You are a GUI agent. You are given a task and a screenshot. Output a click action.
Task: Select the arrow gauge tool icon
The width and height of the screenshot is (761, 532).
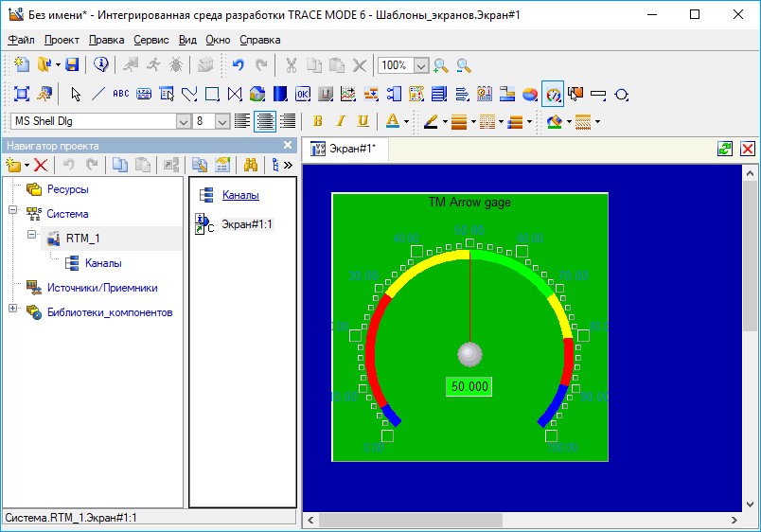point(553,93)
